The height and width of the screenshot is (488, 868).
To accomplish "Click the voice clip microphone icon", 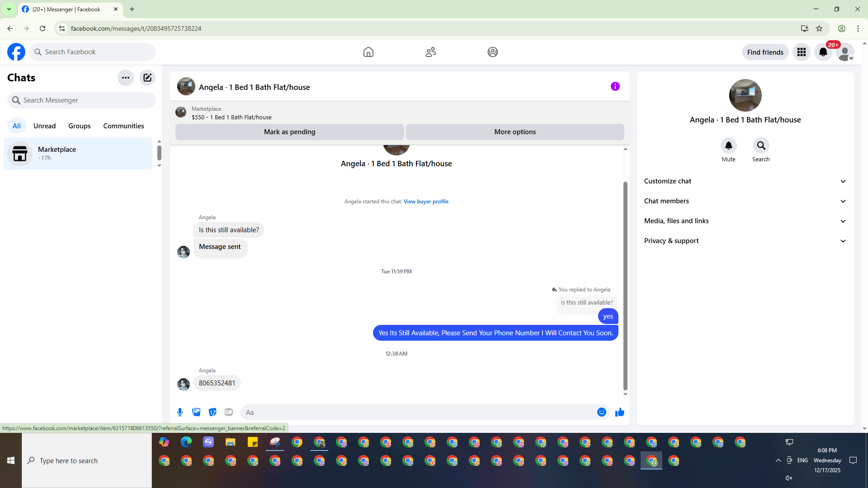I will (x=180, y=412).
